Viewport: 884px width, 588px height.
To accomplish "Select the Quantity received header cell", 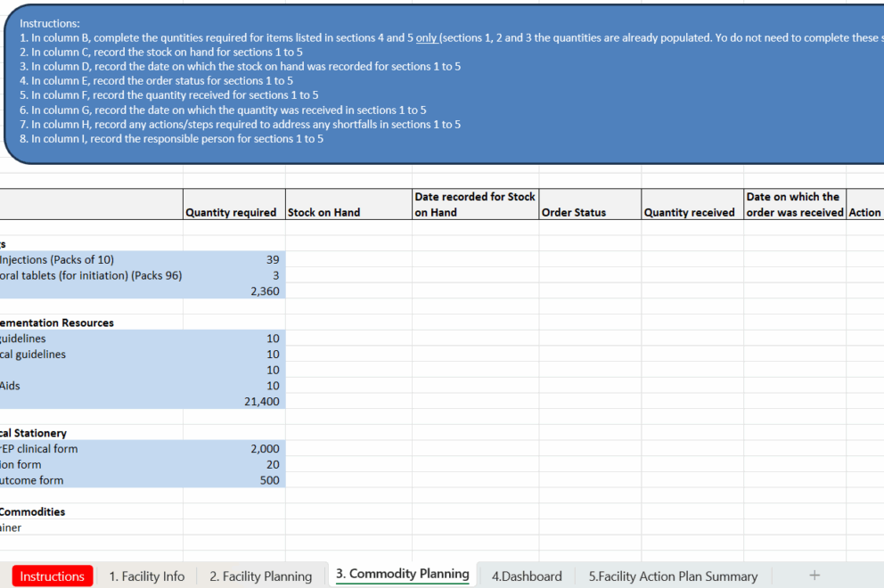I will (692, 212).
